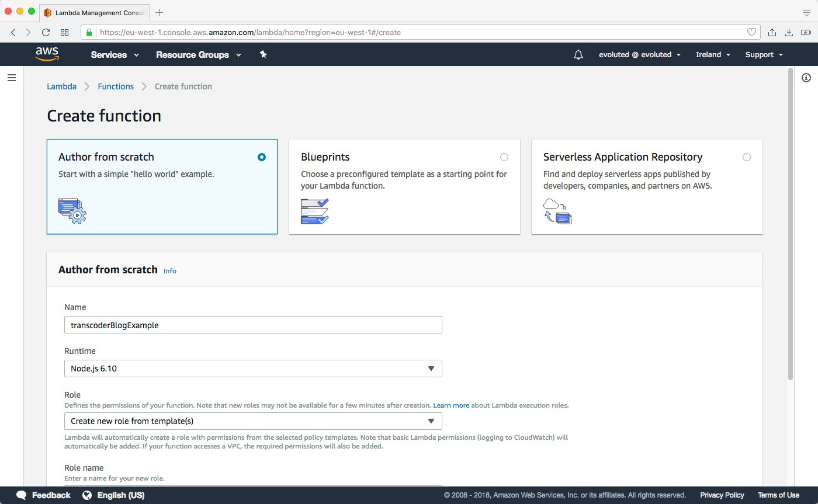
Task: Click the heart bookmark icon in address bar
Action: 751,33
